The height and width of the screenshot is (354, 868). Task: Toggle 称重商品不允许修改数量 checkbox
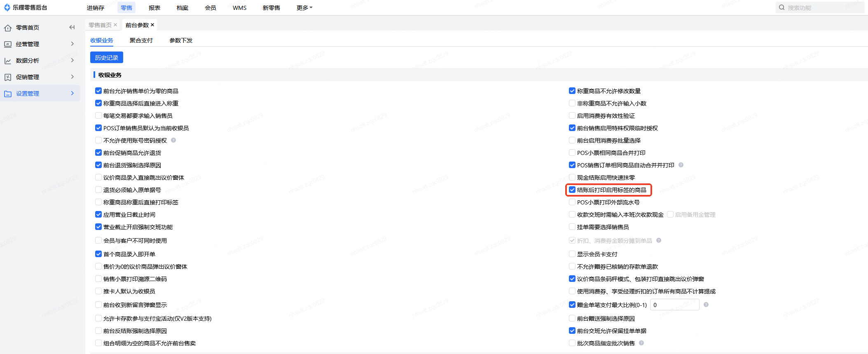click(572, 91)
